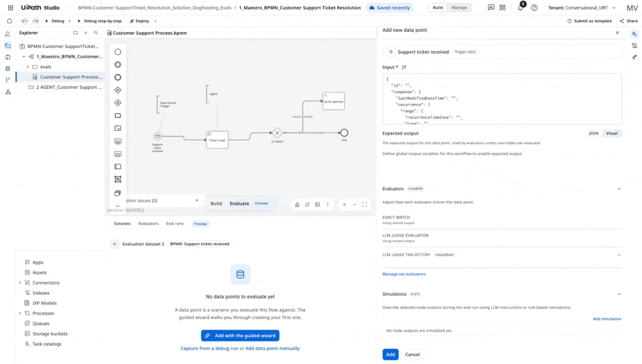Image resolution: width=642 pixels, height=364 pixels.
Task: Expand the LLM JUDGE TRAJECTORY row
Action: [619, 255]
